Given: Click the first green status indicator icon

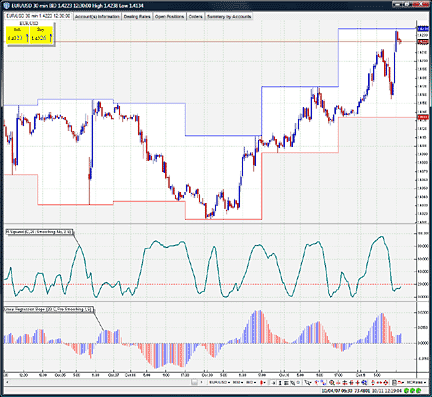Looking at the screenshot, I should (x=407, y=391).
